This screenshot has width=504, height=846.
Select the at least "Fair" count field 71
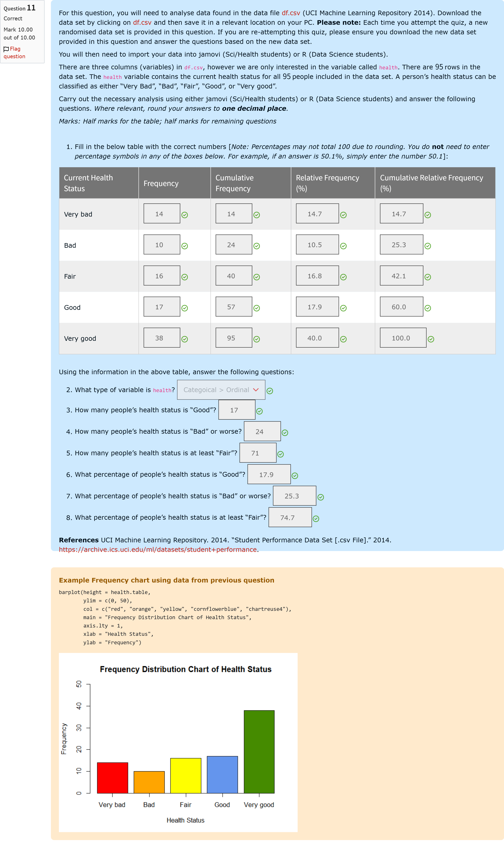point(258,453)
